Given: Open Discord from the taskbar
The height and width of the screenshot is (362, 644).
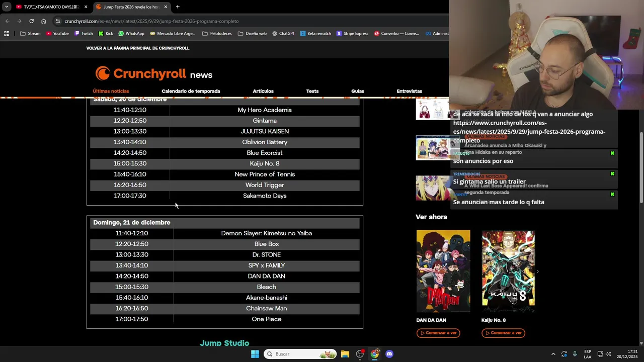Looking at the screenshot, I should coord(389,354).
